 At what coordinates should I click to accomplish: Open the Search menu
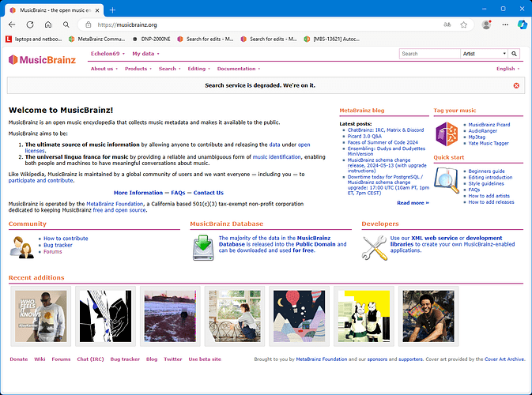[x=170, y=69]
